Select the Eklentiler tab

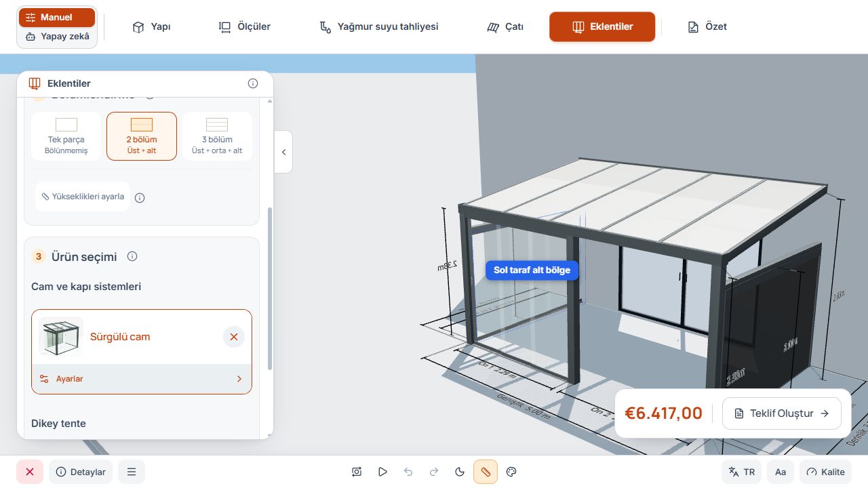(602, 27)
